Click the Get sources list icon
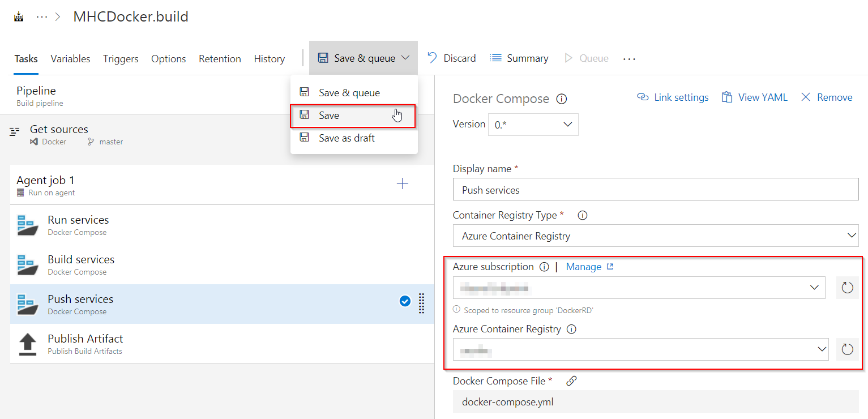 click(15, 131)
